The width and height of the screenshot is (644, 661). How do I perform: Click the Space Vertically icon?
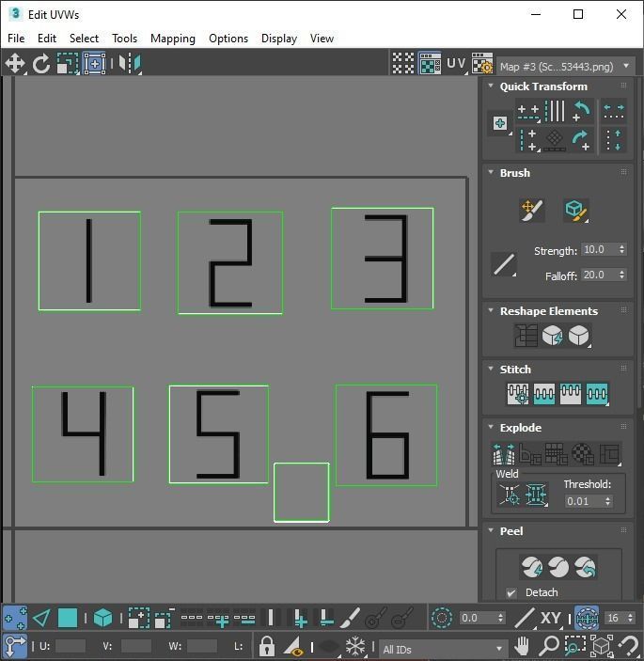(x=614, y=140)
